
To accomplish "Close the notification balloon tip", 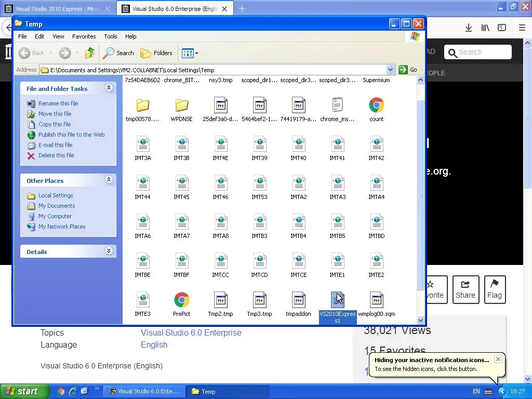I will (498, 359).
